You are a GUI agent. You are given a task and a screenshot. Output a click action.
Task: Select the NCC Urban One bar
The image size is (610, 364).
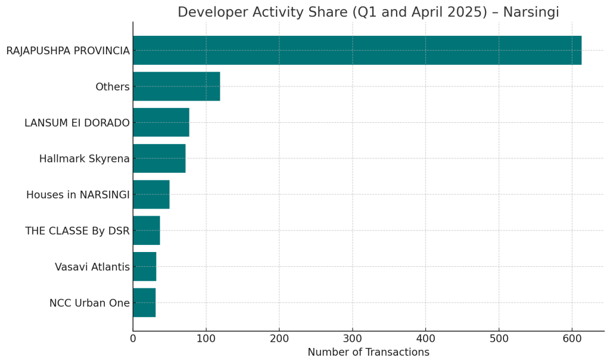coord(144,303)
